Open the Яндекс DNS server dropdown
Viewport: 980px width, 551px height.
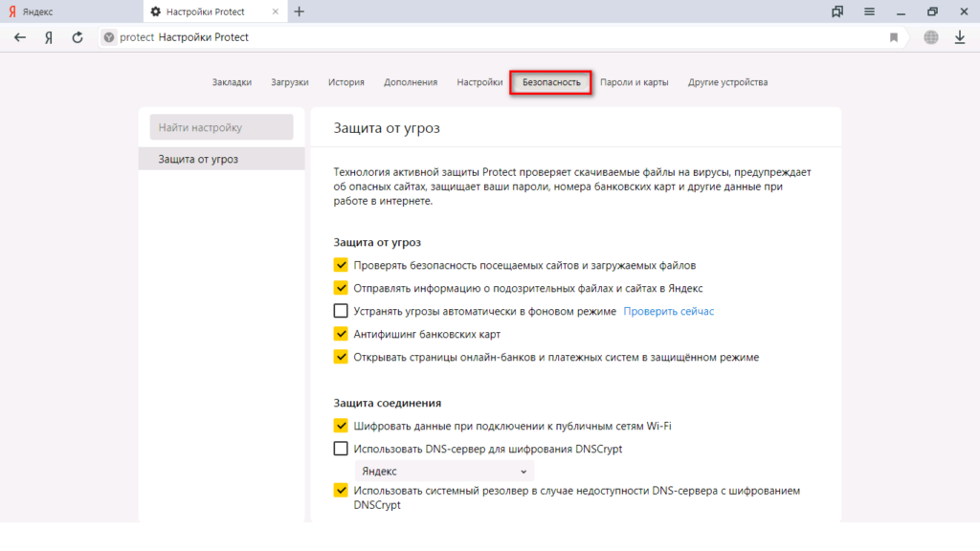click(444, 472)
